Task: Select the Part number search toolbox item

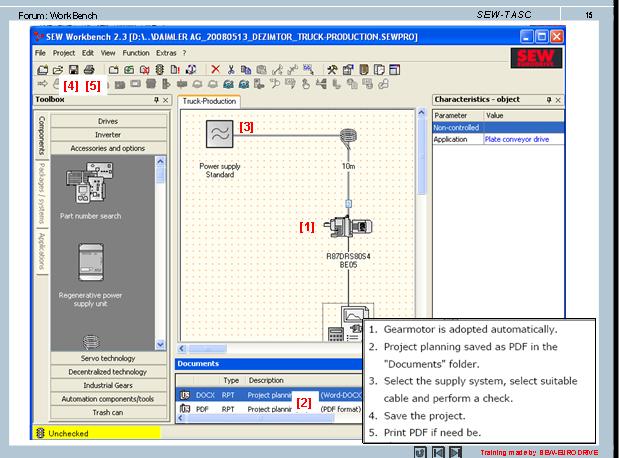Action: pos(90,190)
